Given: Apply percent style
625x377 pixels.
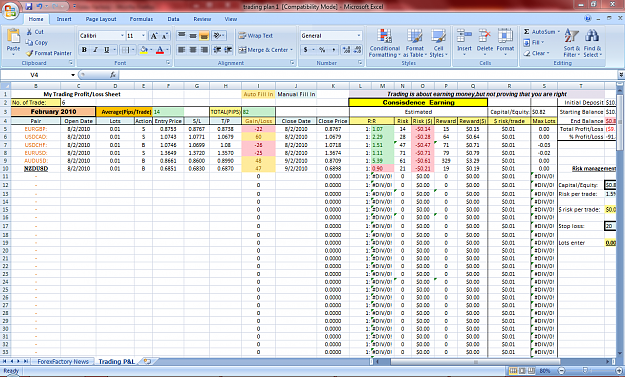Looking at the screenshot, I should point(322,50).
